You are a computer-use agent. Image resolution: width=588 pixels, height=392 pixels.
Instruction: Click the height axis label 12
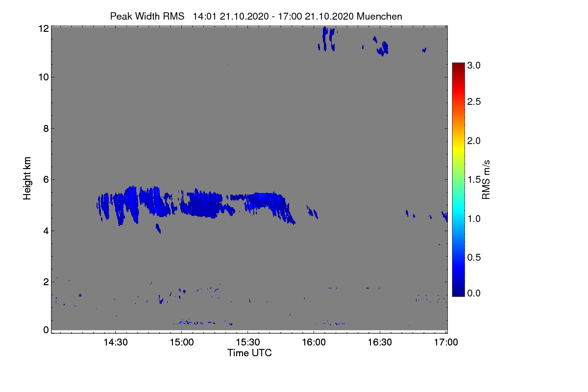[x=43, y=28]
